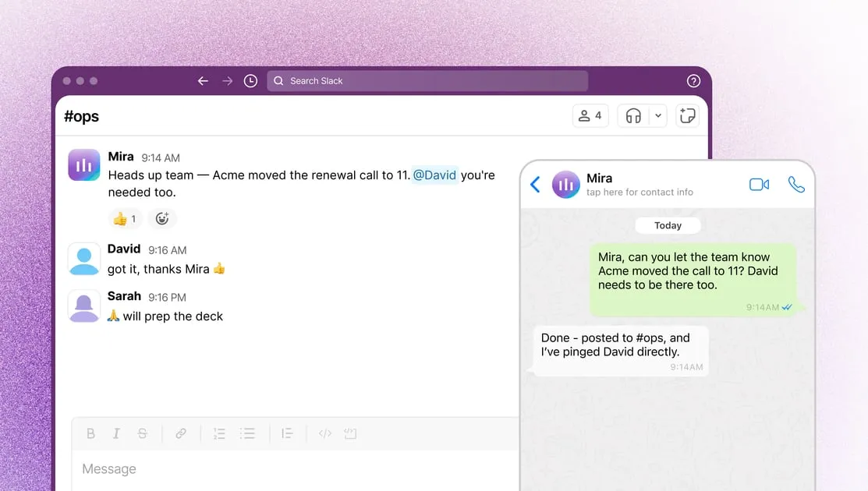Click Mira's avatar in phone chat header
Image resolution: width=868 pixels, height=491 pixels.
point(565,185)
